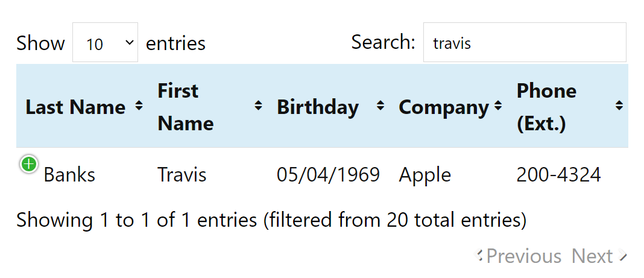Focus the Search field containing travis
This screenshot has height=278, width=644.
[x=525, y=42]
